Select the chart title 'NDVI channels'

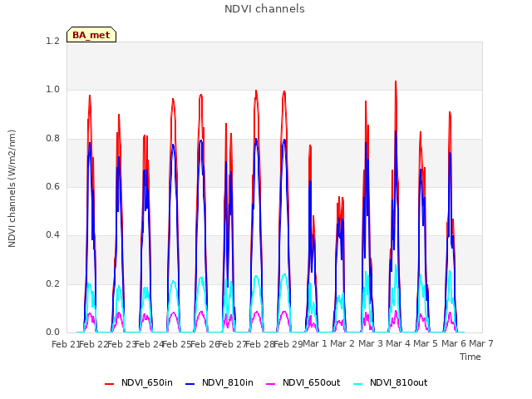point(264,9)
